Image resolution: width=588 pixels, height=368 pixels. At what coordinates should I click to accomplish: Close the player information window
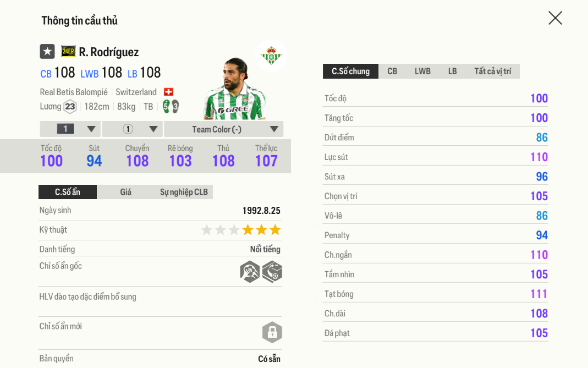point(555,18)
